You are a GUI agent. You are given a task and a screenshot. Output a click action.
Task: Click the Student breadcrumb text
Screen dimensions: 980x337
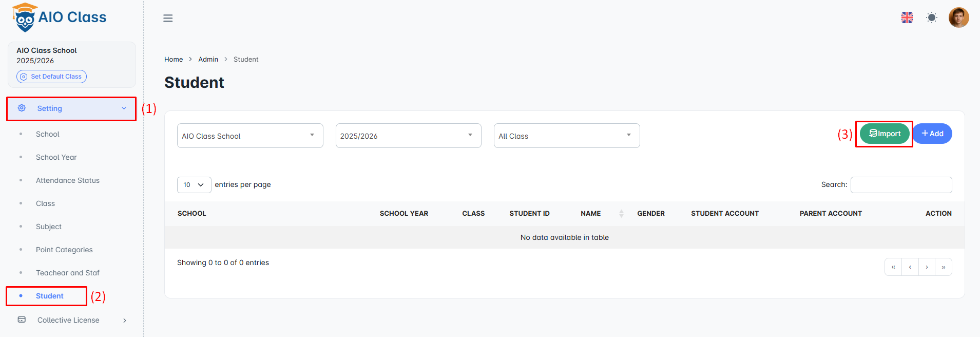click(246, 59)
